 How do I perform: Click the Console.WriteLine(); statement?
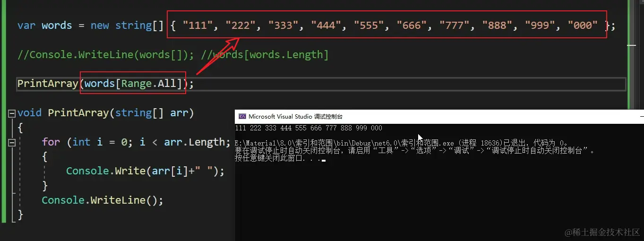[103, 200]
